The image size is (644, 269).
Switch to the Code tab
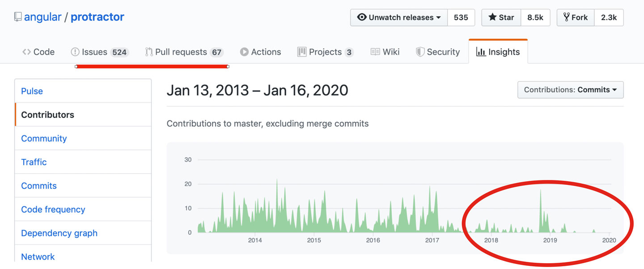pos(38,52)
